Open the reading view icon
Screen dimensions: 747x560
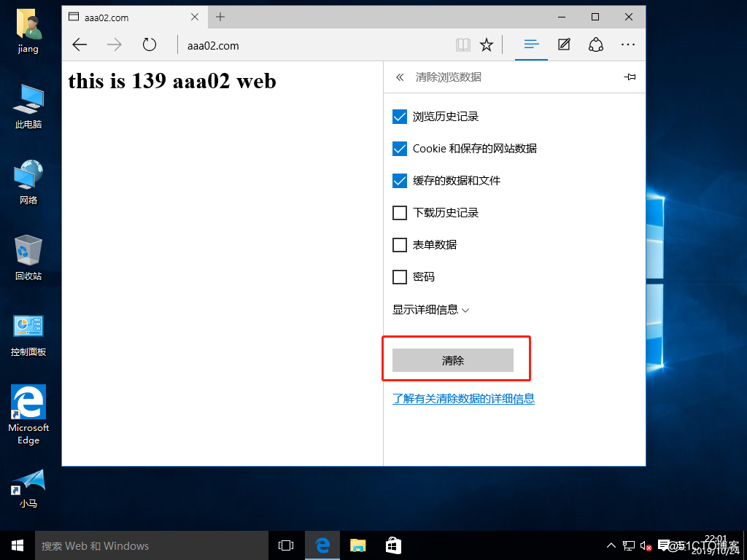[x=463, y=45]
